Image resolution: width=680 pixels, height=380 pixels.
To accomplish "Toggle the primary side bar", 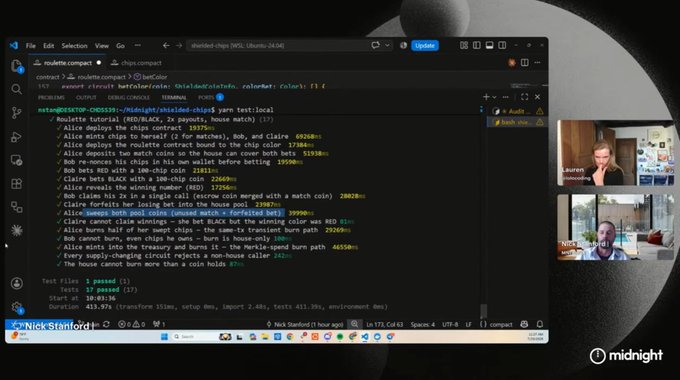I will click(477, 45).
